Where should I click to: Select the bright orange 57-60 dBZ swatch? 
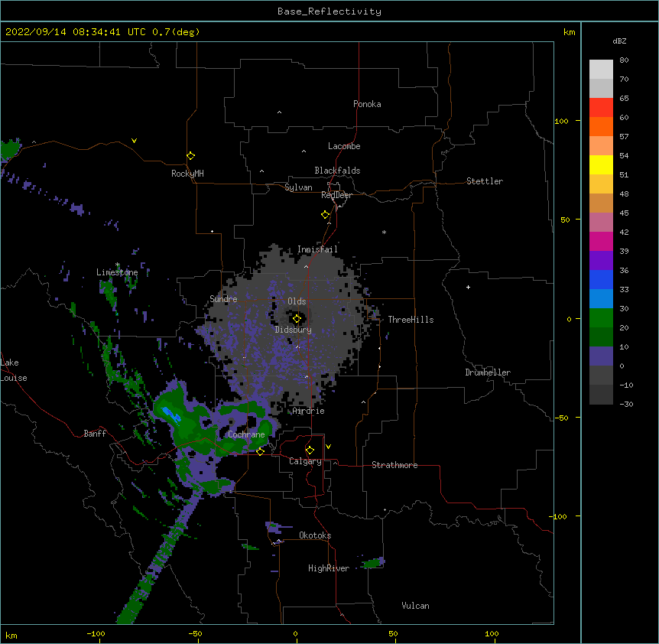601,126
